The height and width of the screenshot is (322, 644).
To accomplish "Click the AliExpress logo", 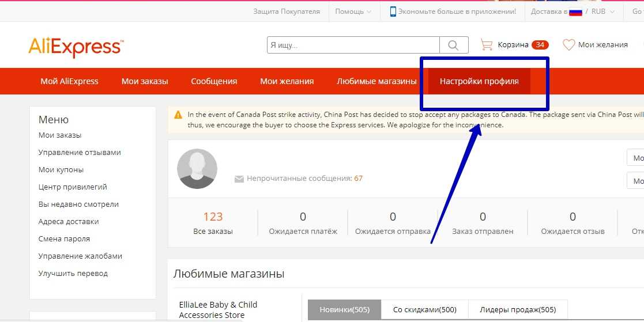I will (x=76, y=46).
